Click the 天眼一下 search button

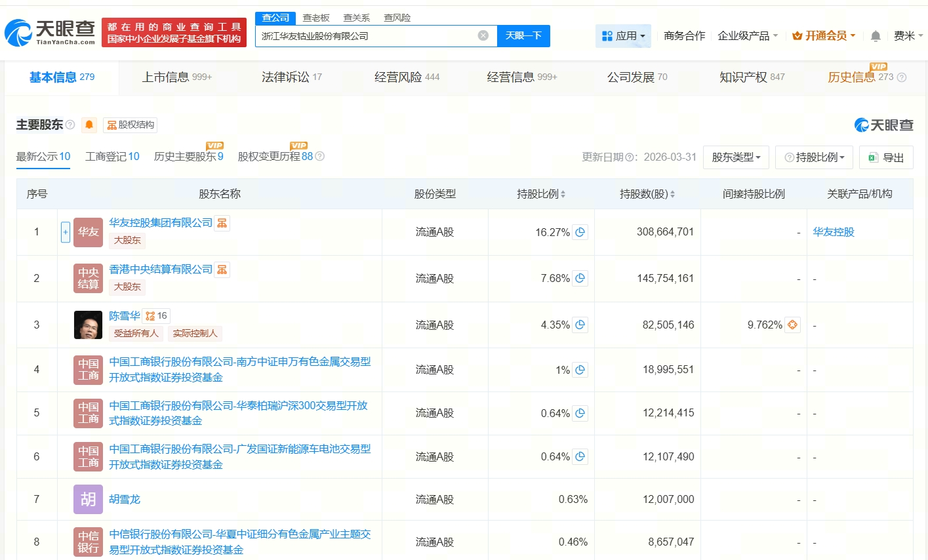523,36
